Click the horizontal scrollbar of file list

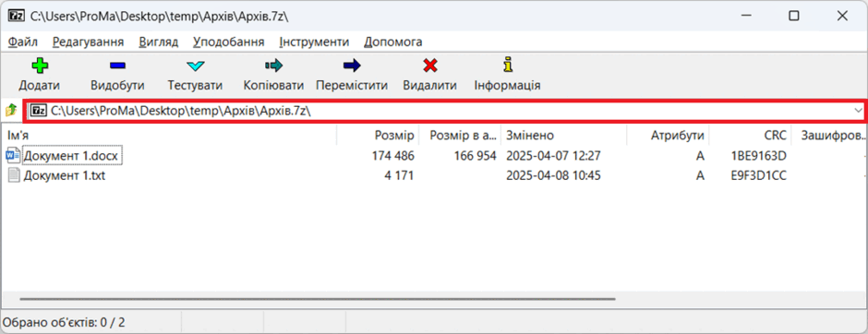[318, 299]
